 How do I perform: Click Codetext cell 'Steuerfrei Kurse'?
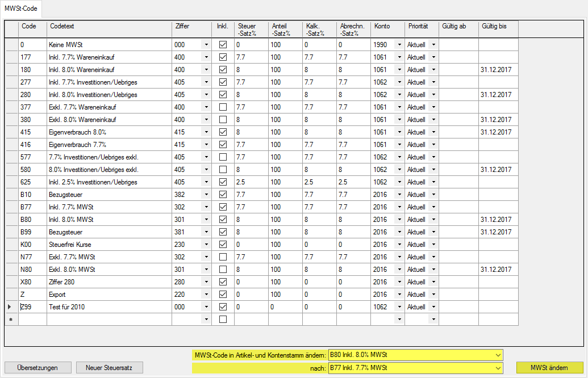pos(109,244)
